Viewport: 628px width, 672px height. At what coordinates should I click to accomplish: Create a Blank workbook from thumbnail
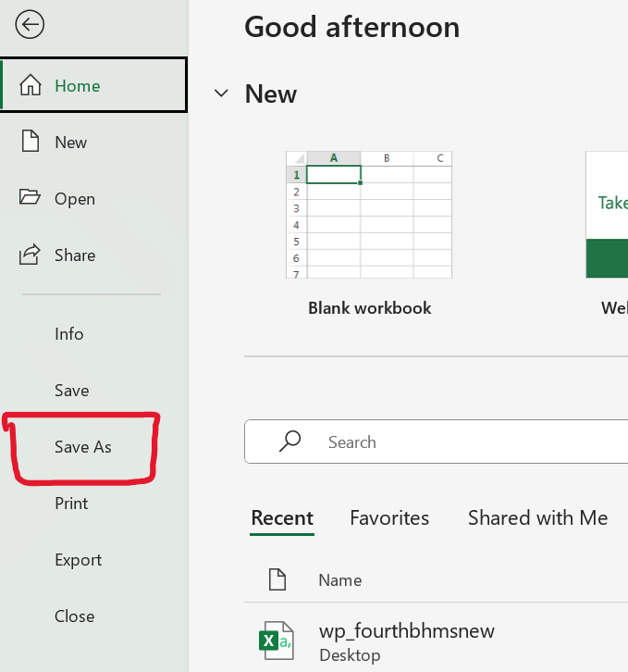tap(369, 215)
